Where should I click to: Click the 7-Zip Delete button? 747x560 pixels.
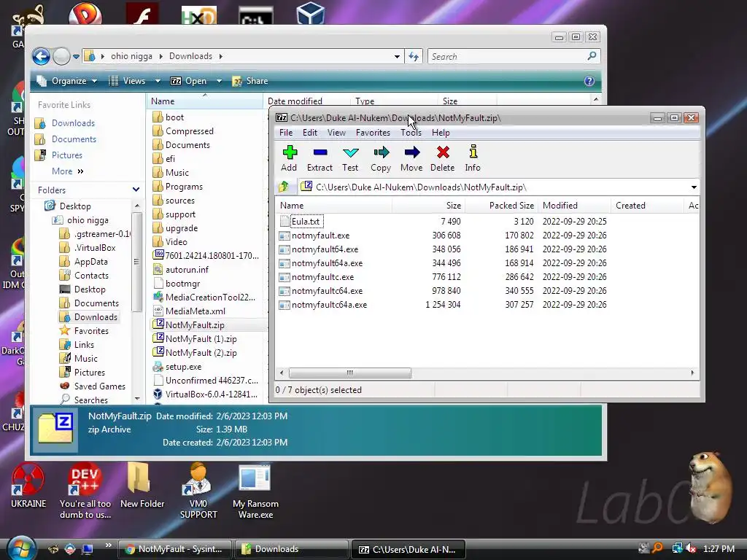pos(442,158)
